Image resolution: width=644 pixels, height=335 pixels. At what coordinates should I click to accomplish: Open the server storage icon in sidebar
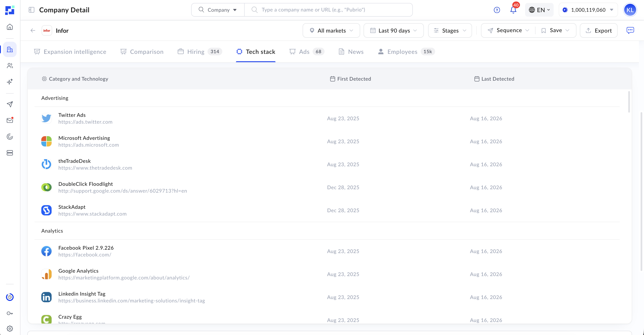10,153
